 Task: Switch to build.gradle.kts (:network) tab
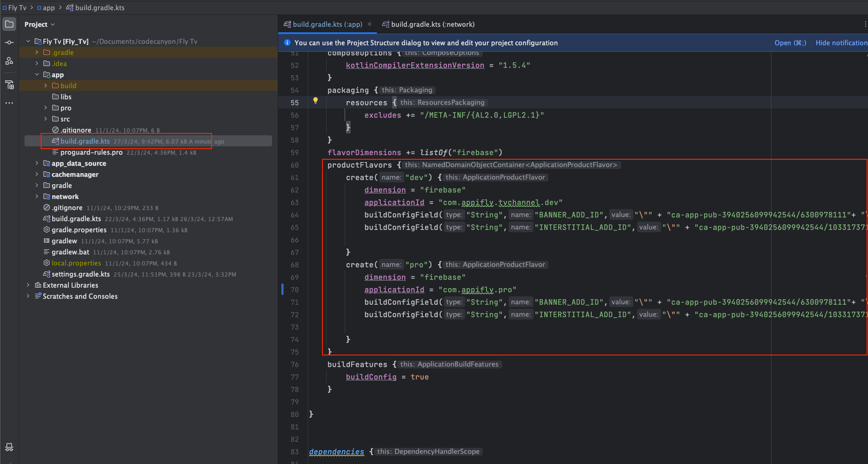point(432,24)
